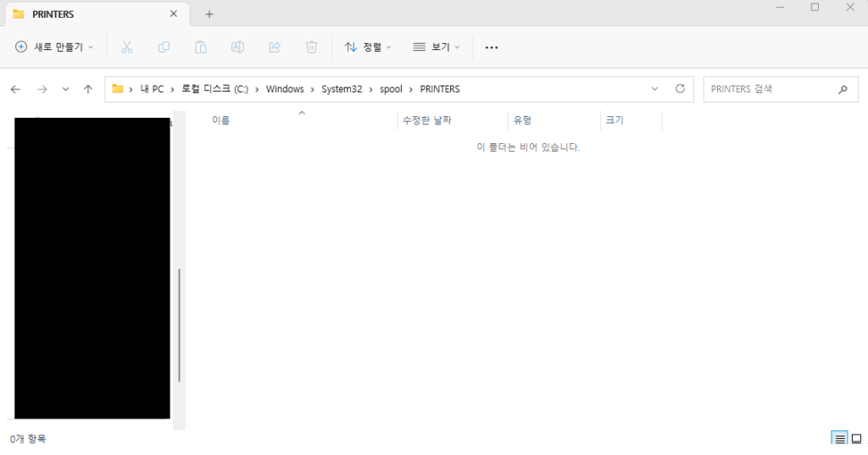The width and height of the screenshot is (868, 455).
Task: Minimize the File Explorer window
Action: [x=780, y=7]
